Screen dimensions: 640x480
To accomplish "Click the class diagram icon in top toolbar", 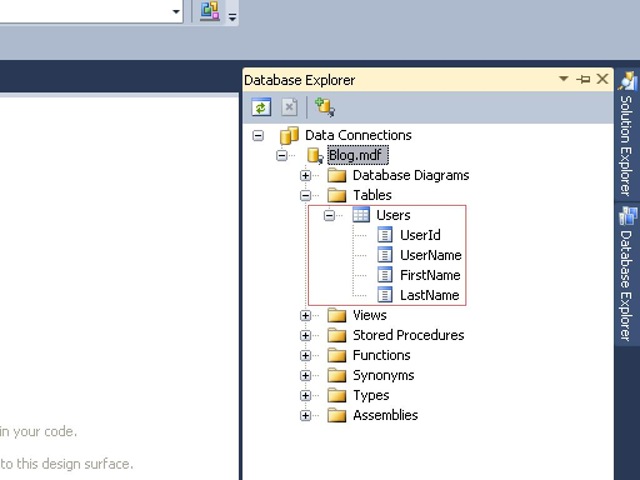I will pos(210,11).
